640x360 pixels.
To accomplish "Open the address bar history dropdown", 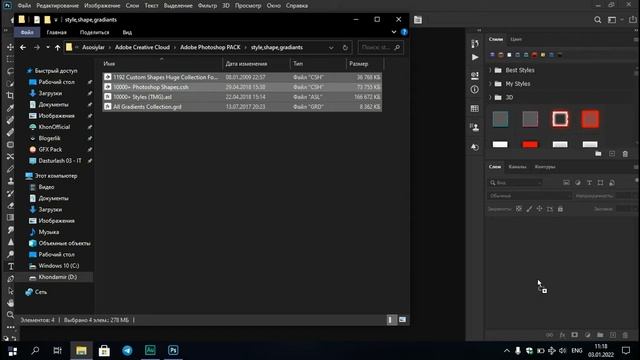I will [x=331, y=48].
